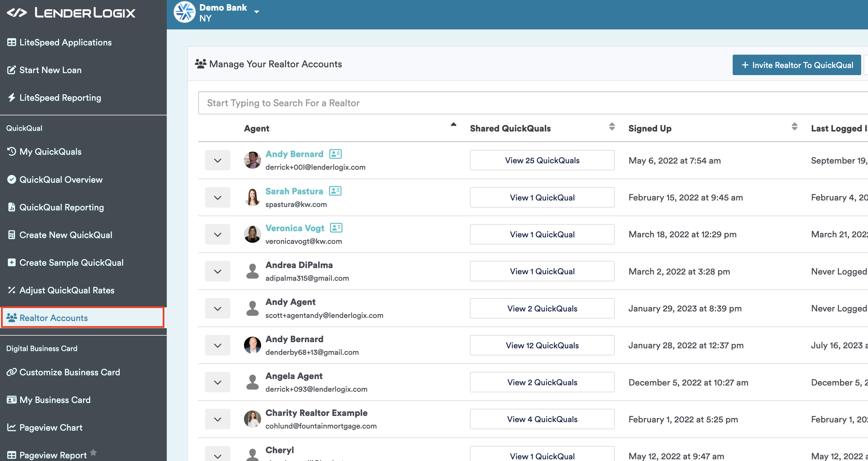868x461 pixels.
Task: Sort by Agent column arrow
Action: 453,124
